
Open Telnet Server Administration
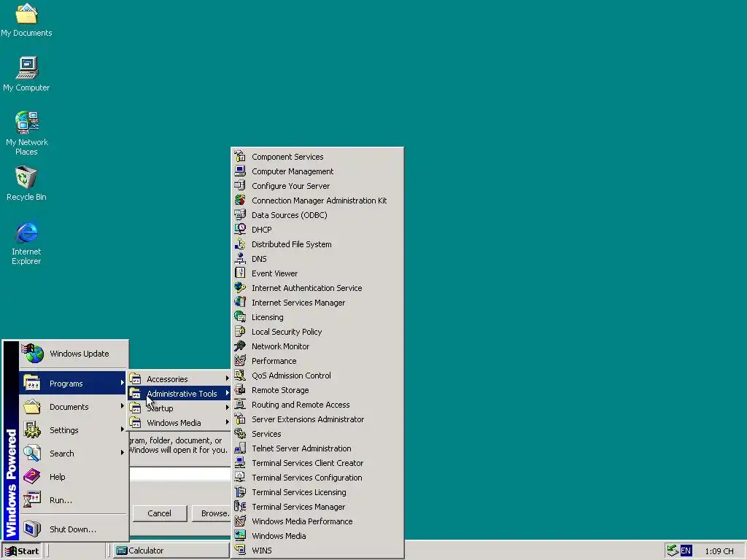(317, 448)
